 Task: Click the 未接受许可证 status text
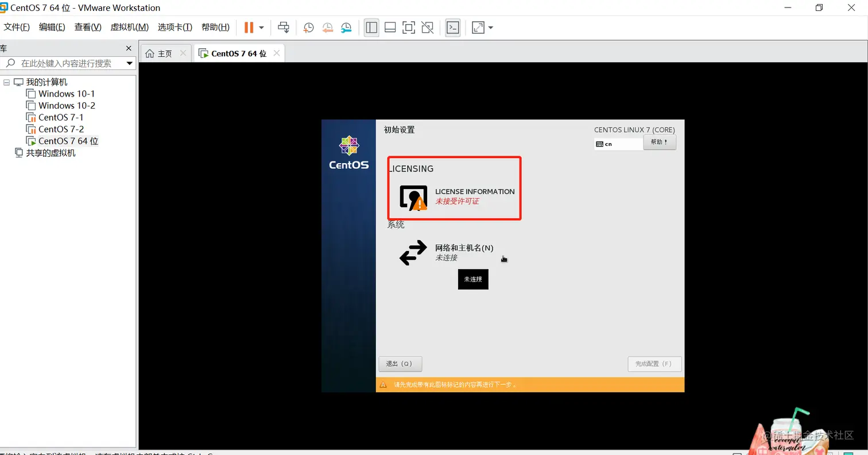[x=457, y=202]
